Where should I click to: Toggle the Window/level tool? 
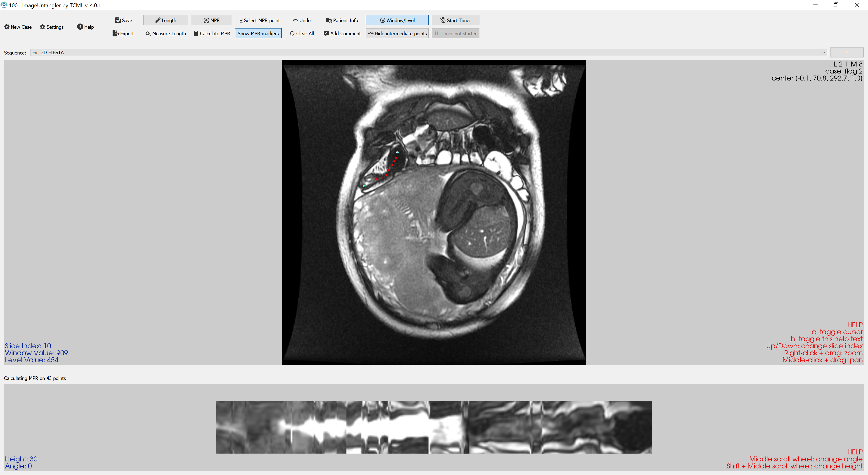point(397,20)
